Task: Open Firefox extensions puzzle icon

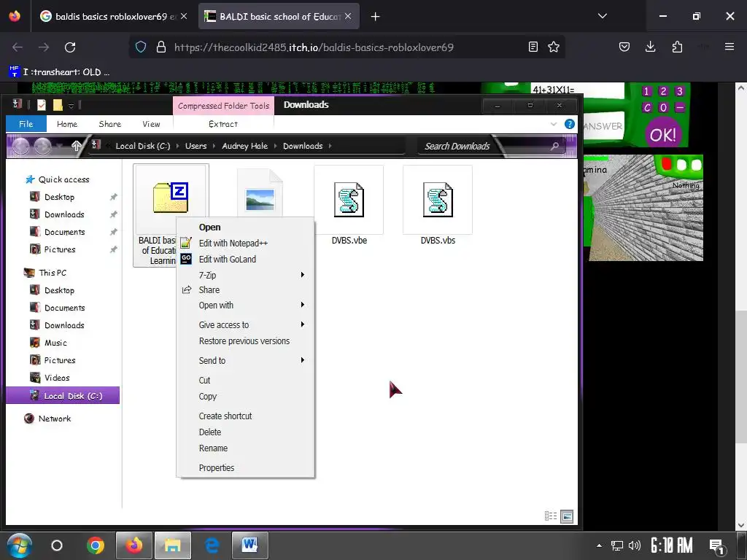Action: point(677,47)
